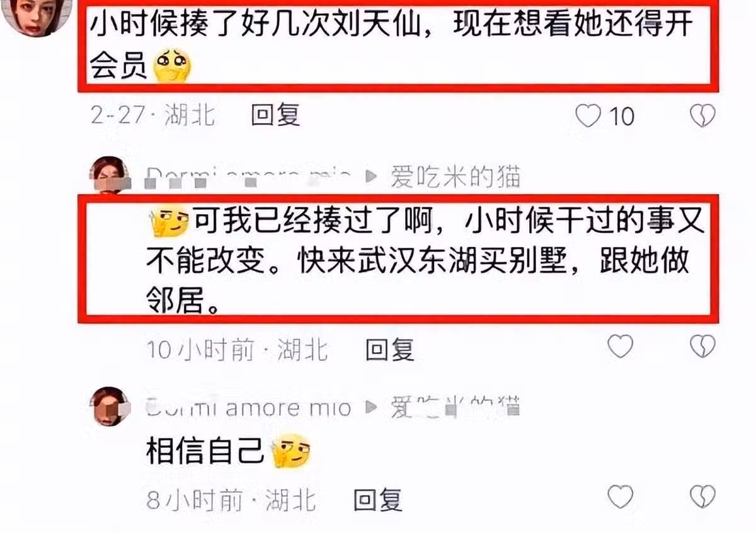
Task: Like the 2-27 Hubei comment heart
Action: tap(588, 116)
